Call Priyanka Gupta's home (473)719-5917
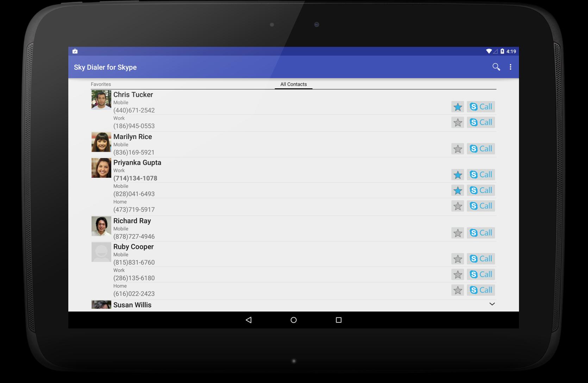588x383 pixels. [481, 206]
